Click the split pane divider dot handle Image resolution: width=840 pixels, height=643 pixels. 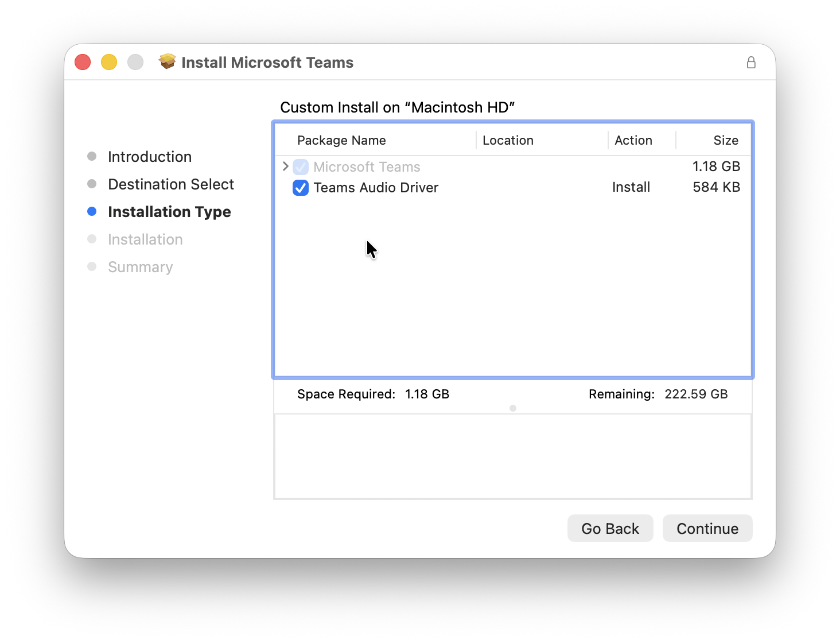pos(513,408)
